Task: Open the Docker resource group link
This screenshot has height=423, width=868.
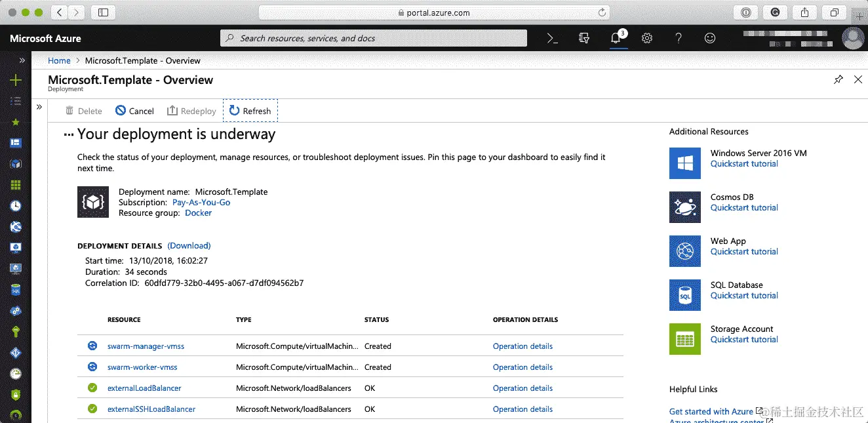Action: [x=198, y=213]
